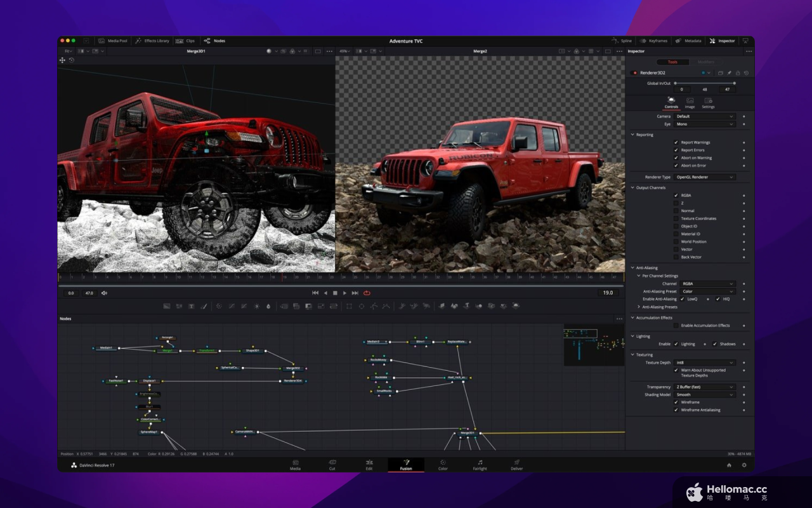Select the Paint tool icon in toolbar
Screen dimensions: 812x508
pos(204,306)
